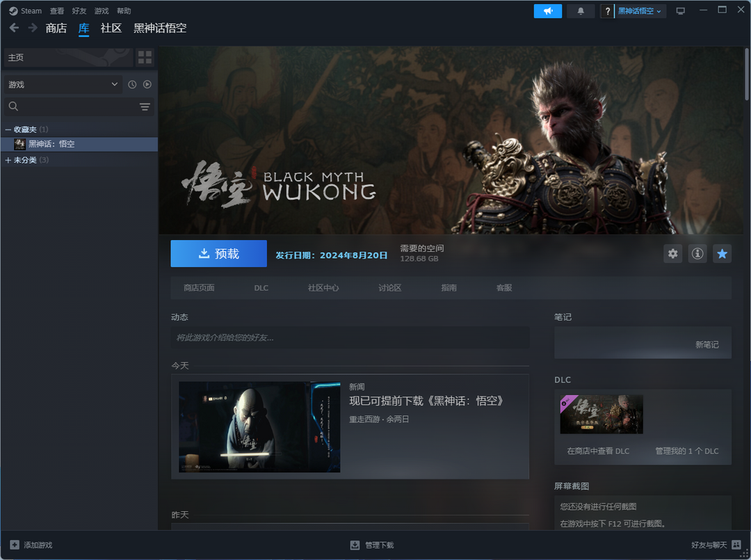Click the blue 预载 button

click(218, 254)
